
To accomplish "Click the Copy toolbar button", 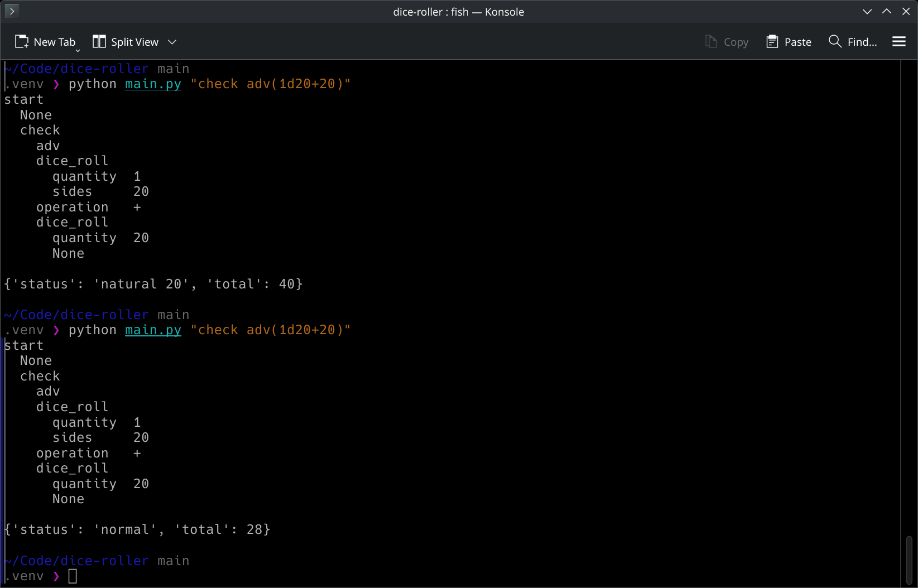I will coord(727,42).
